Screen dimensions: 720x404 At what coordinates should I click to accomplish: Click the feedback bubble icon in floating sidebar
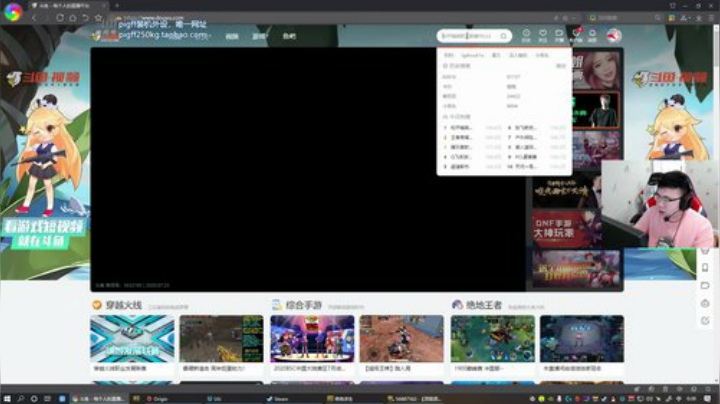coord(705,286)
